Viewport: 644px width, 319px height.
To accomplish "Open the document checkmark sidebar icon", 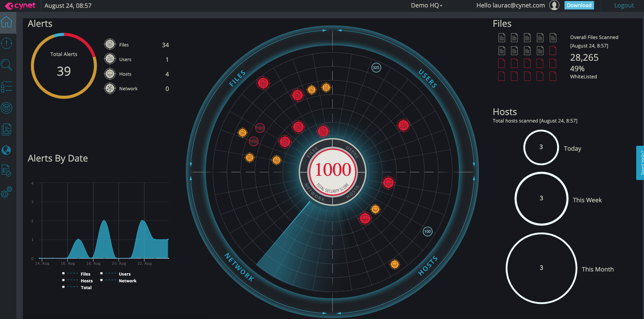I will 6,170.
